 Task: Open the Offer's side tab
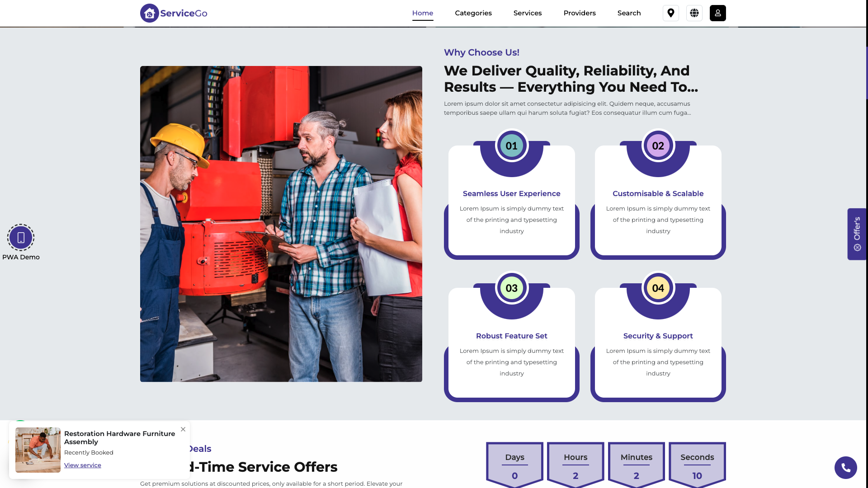click(x=857, y=234)
